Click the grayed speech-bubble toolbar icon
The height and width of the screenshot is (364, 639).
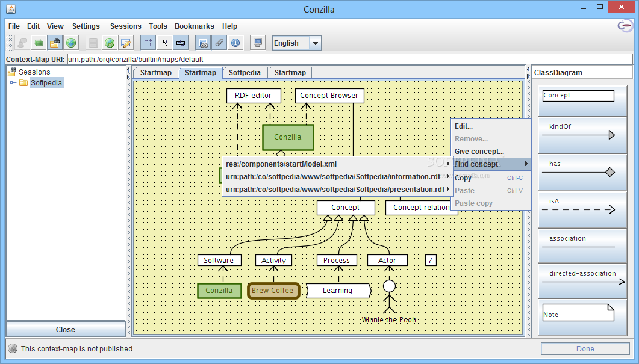(x=22, y=43)
